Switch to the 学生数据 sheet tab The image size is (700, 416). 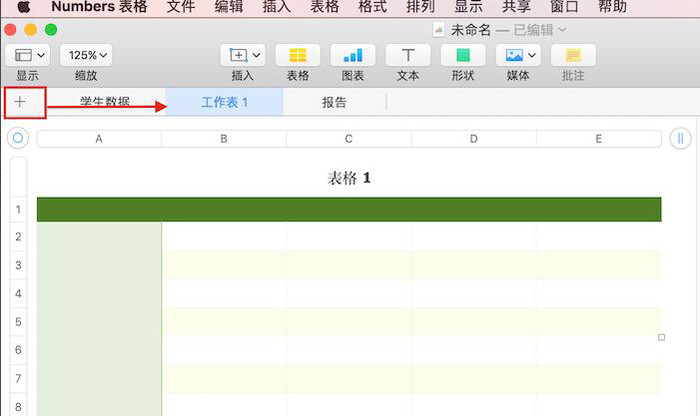pyautogui.click(x=105, y=102)
